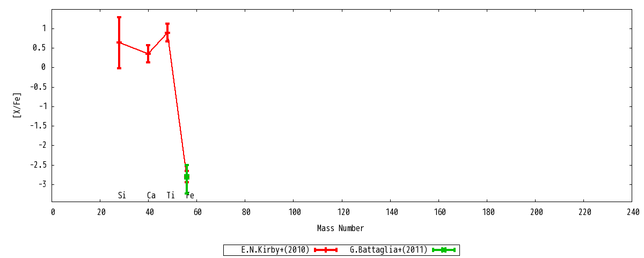644x258 pixels.
Task: Click the red legend line sample
Action: point(325,250)
